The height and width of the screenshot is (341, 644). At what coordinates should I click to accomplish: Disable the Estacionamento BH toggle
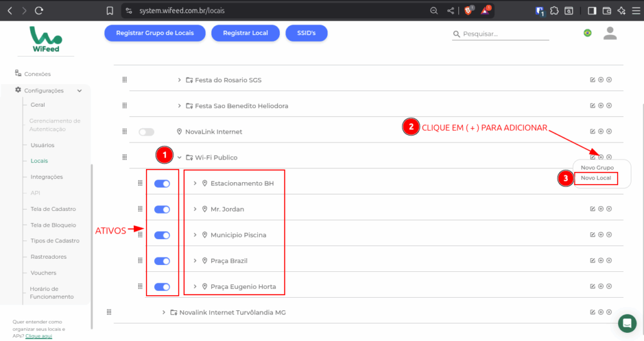coord(162,183)
